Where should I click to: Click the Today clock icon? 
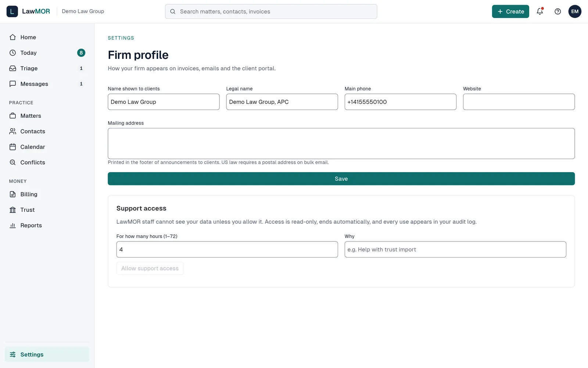click(13, 53)
